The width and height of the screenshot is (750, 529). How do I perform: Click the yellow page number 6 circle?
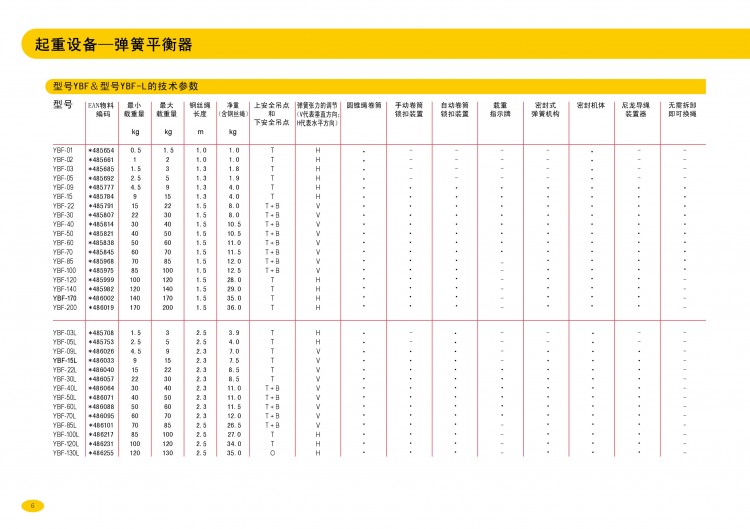[x=32, y=505]
